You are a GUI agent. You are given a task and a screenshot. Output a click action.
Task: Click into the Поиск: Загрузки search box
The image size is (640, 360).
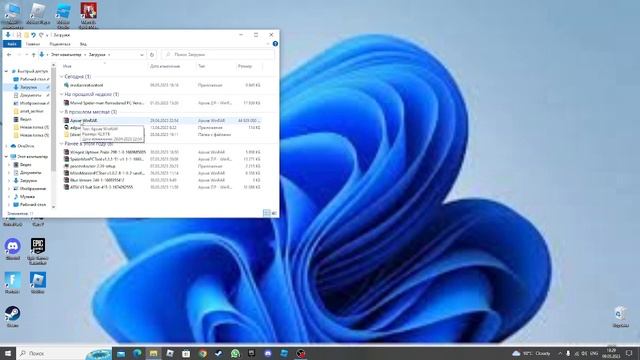[x=218, y=54]
